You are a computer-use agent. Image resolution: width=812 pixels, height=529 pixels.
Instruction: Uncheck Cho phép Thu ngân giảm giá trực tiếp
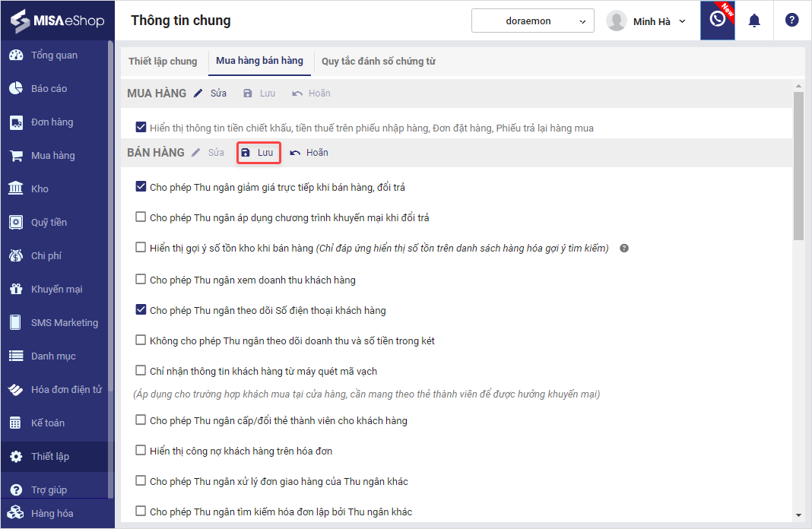pos(141,186)
